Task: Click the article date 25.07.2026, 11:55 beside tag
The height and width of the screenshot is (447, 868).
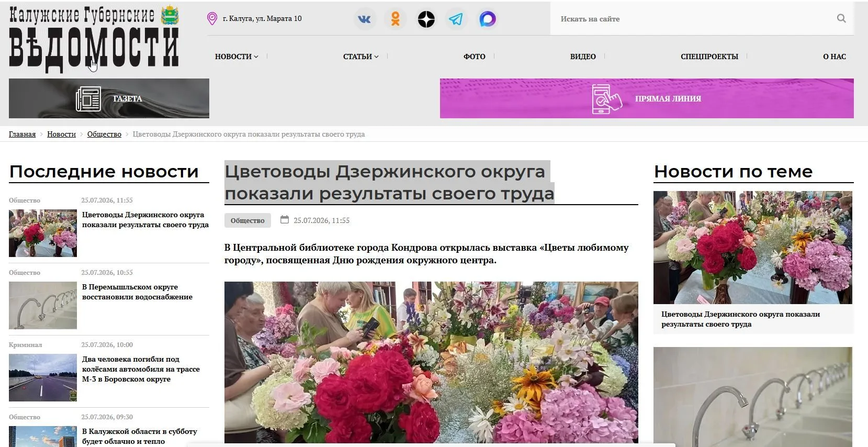Action: point(321,220)
